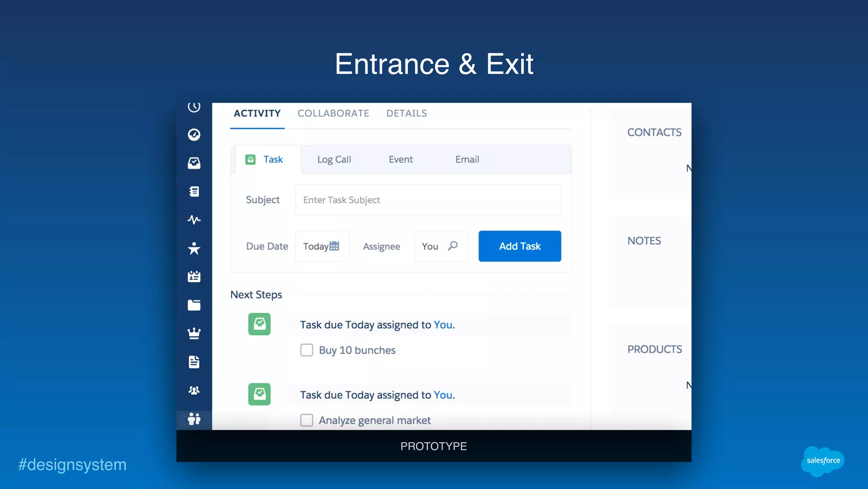This screenshot has width=868, height=489.
Task: Click the NOTES panel heading
Action: tap(644, 241)
